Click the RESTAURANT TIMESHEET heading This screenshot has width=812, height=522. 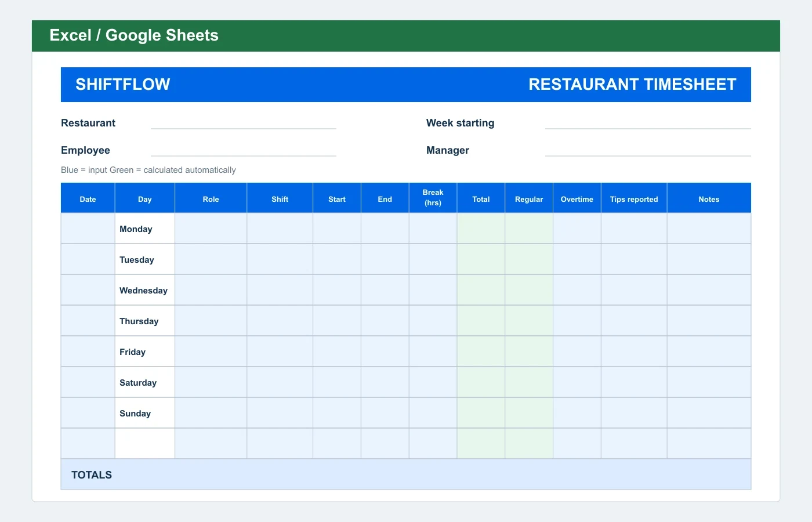tap(632, 85)
